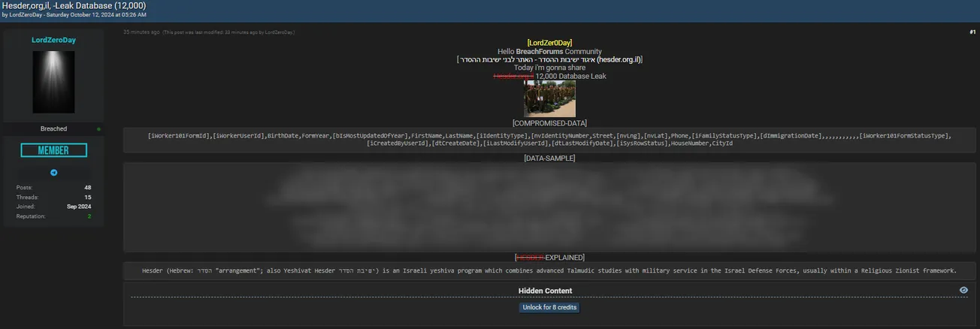Open the LordZeroDay username link in sidebar
Screen dimensions: 980x329
coord(53,40)
